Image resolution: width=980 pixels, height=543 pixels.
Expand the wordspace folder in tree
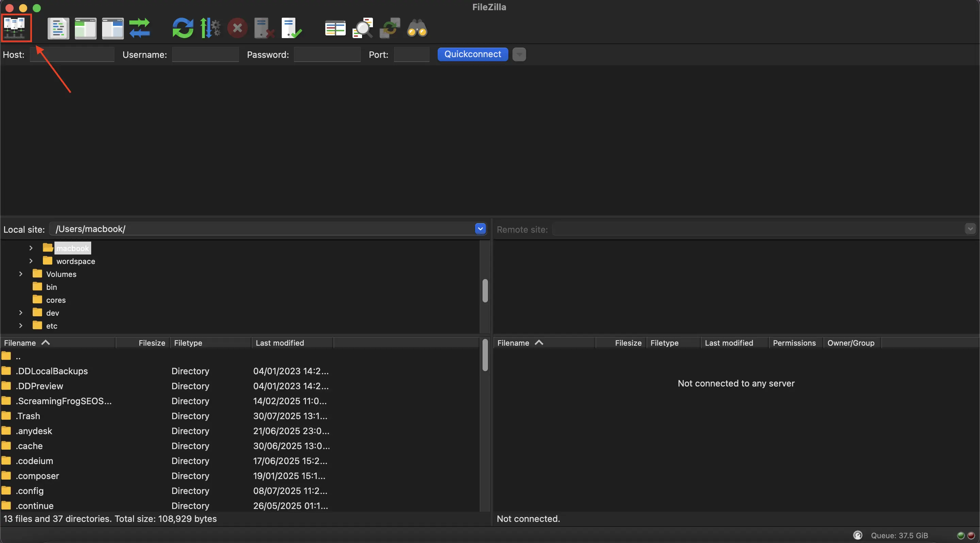click(x=31, y=261)
